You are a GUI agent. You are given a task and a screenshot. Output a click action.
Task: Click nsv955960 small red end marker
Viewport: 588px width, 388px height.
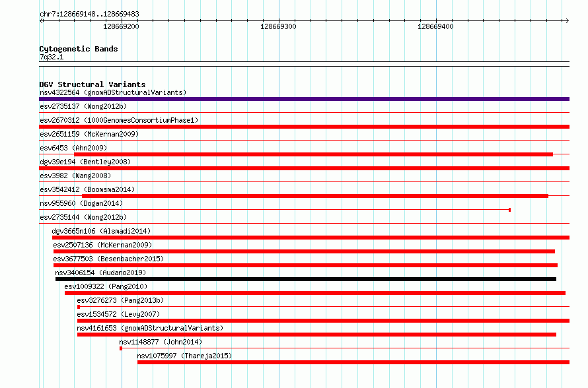(x=509, y=210)
